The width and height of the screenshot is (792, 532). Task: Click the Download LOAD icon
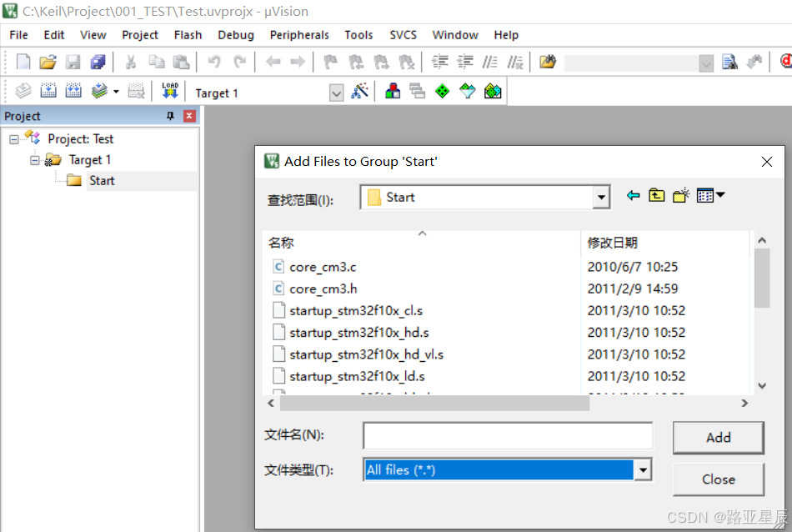tap(170, 91)
